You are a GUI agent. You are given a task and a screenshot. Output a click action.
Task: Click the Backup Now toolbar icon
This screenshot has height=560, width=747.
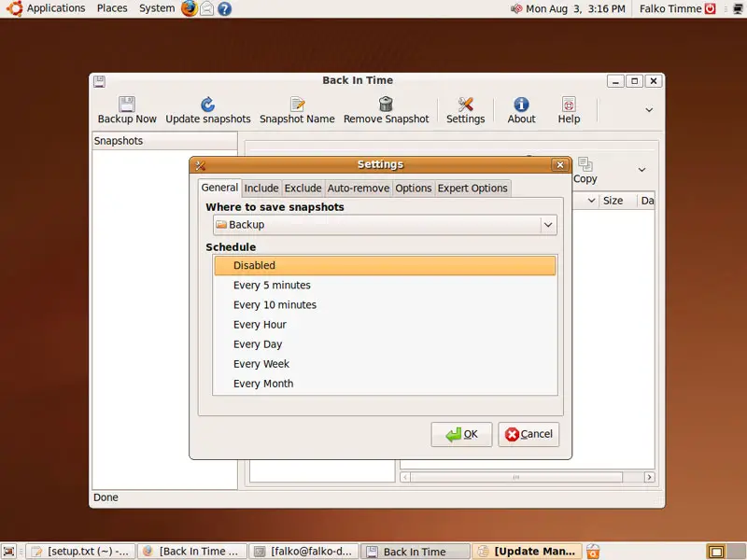[127, 105]
